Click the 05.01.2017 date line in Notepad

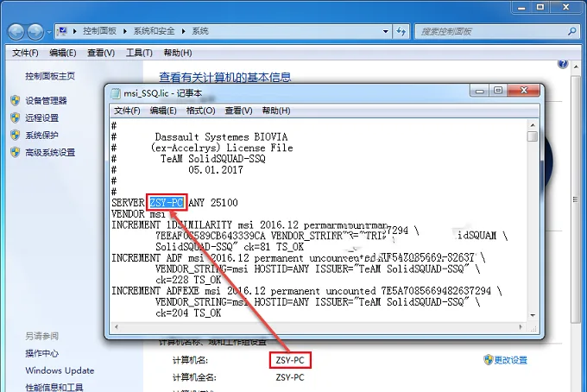tap(216, 169)
